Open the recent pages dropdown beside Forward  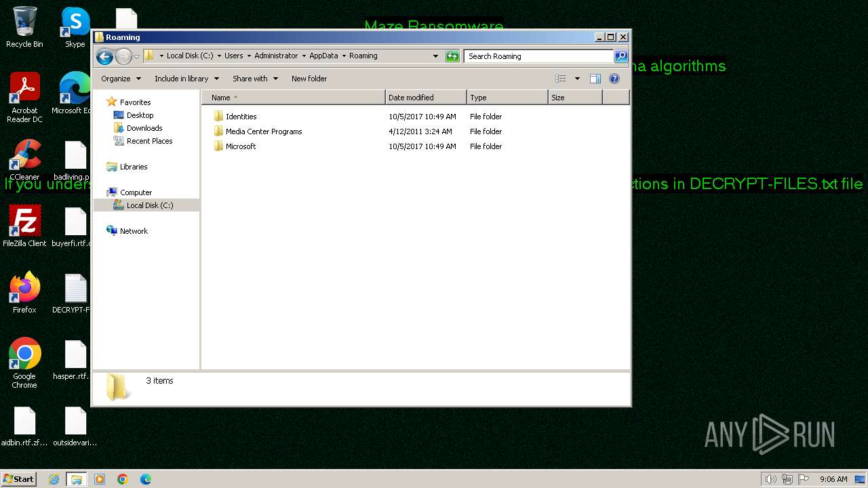click(x=136, y=56)
